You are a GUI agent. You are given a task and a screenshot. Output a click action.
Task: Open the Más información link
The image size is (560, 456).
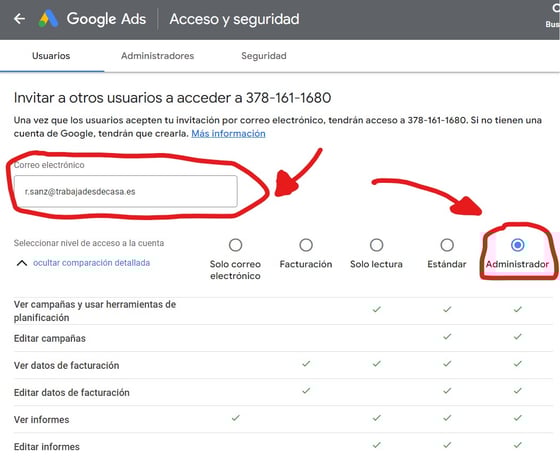tap(228, 134)
